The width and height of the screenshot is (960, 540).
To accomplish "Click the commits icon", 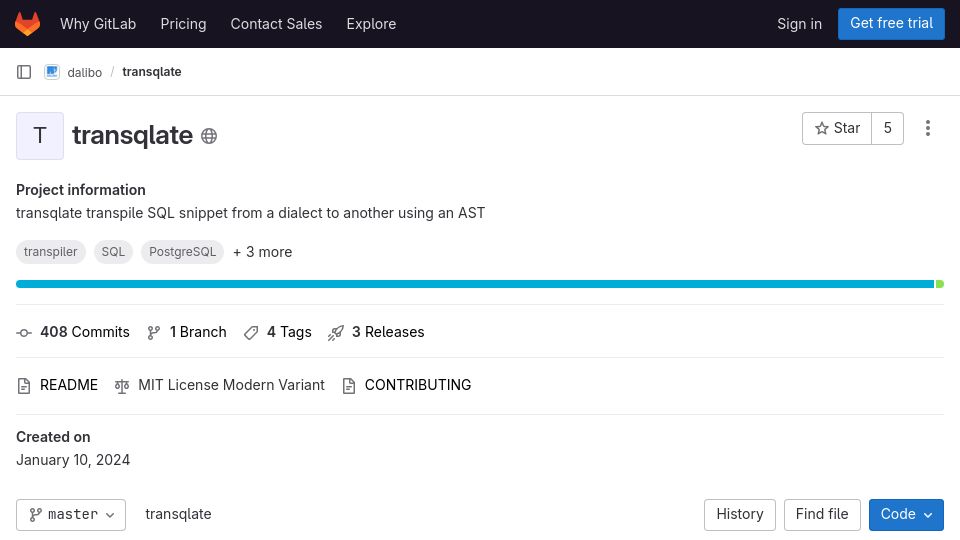I will point(24,332).
